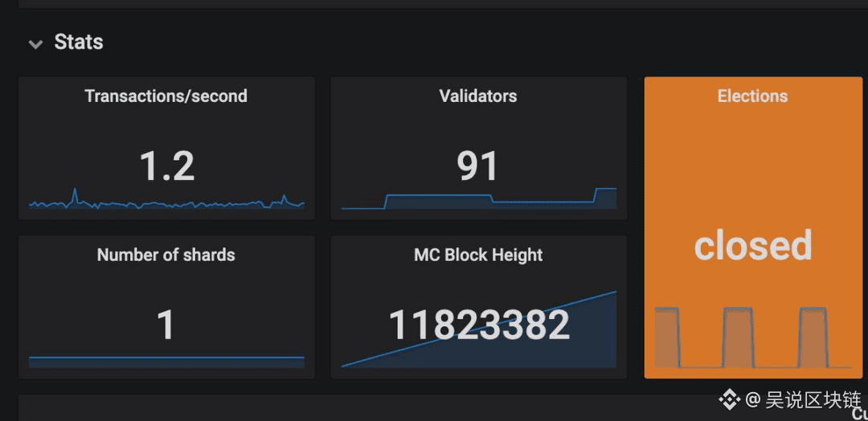
Task: Click the Stats row title
Action: click(x=79, y=42)
